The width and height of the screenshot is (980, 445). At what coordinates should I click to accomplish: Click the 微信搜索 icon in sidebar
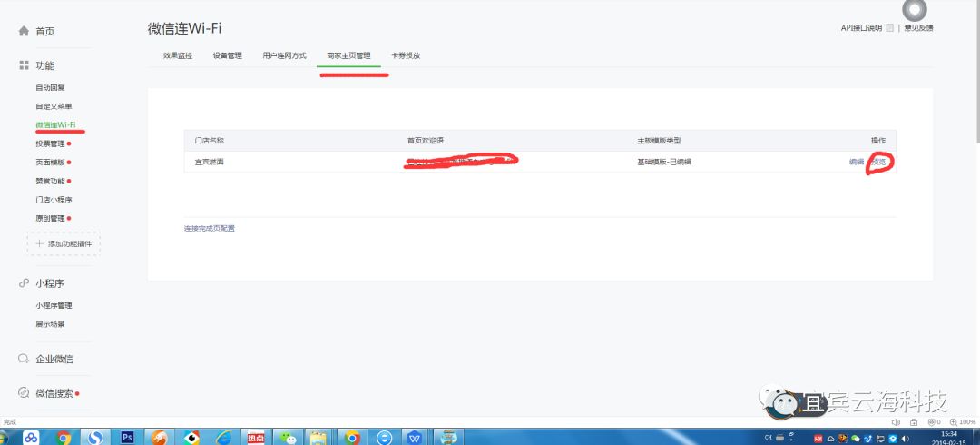click(24, 393)
